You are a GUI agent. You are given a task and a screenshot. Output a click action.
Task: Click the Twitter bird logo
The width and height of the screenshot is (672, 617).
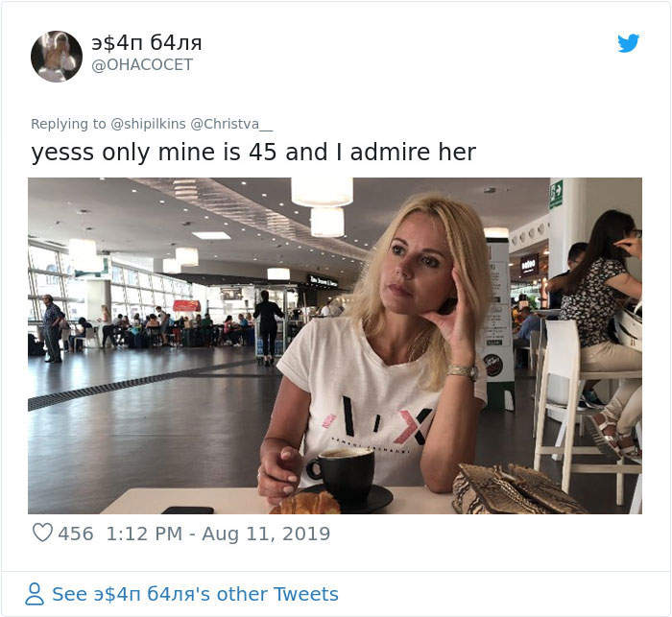pyautogui.click(x=628, y=43)
